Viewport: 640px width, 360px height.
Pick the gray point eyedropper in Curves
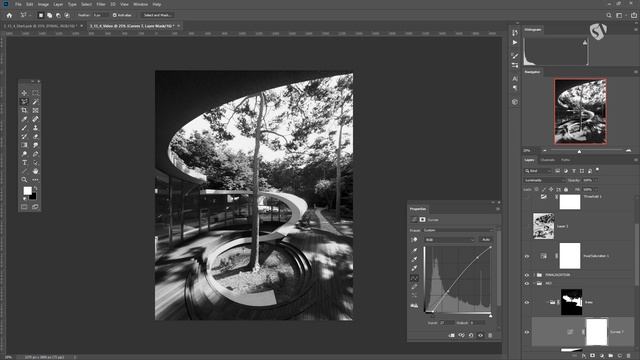pyautogui.click(x=414, y=259)
